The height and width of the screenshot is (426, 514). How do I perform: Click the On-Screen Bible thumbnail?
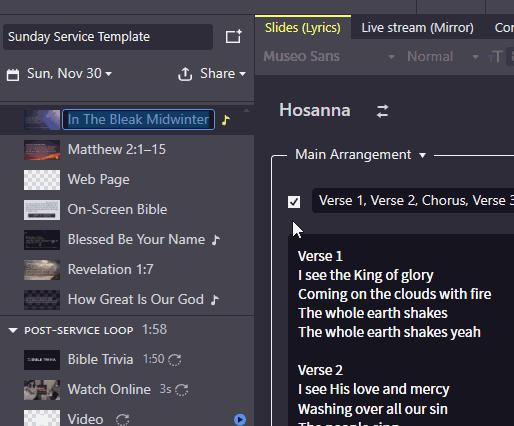(42, 210)
